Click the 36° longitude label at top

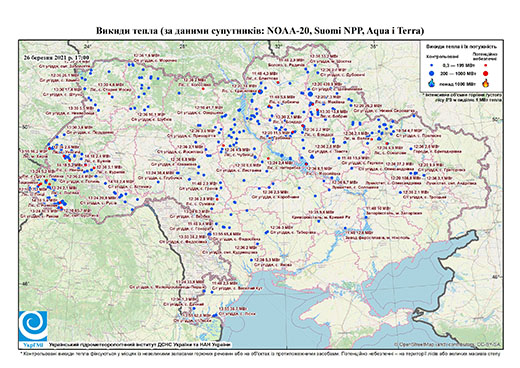[x=374, y=46]
